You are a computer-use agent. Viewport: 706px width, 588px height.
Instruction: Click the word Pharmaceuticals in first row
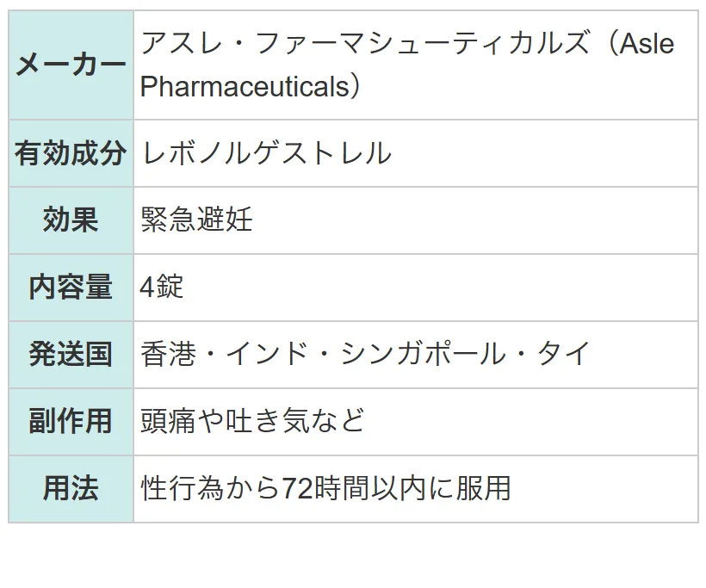(x=245, y=86)
